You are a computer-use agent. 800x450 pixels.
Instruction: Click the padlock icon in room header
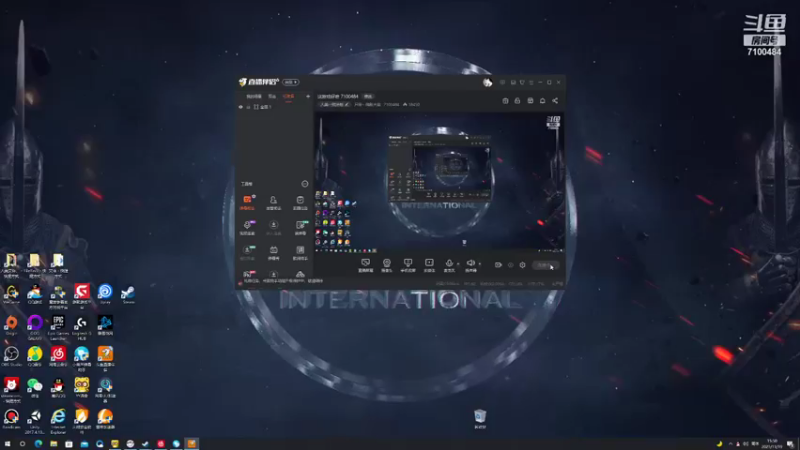pyautogui.click(x=517, y=101)
